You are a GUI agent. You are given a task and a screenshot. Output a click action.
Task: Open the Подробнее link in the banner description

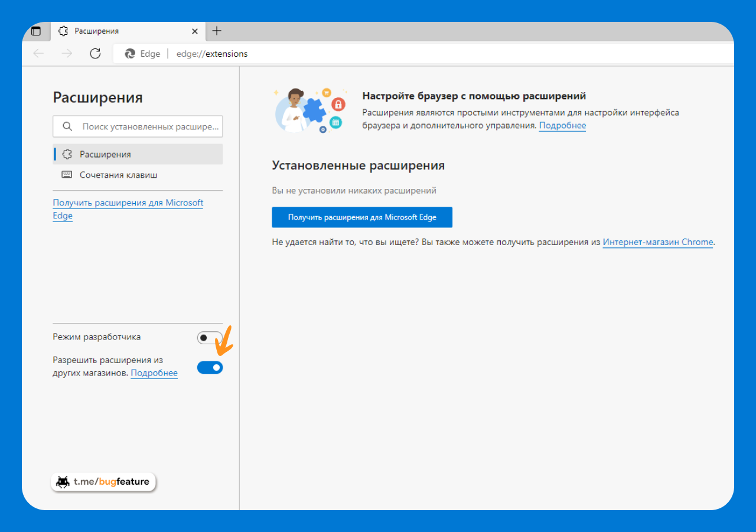coord(562,125)
